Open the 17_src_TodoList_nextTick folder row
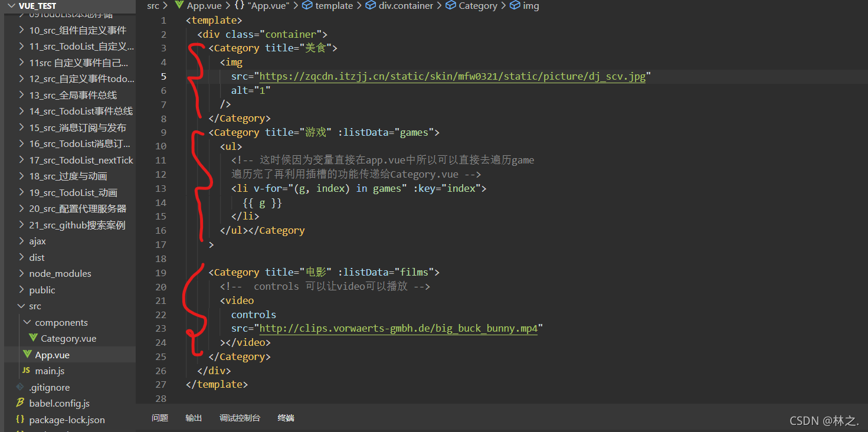Viewport: 868px width, 432px height. (70, 160)
